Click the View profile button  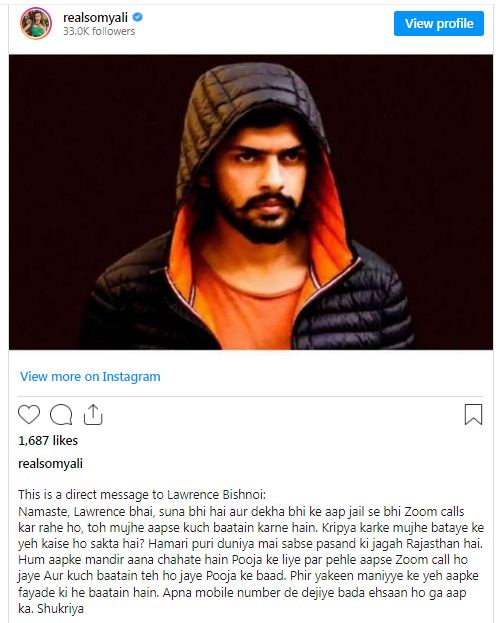(x=439, y=23)
